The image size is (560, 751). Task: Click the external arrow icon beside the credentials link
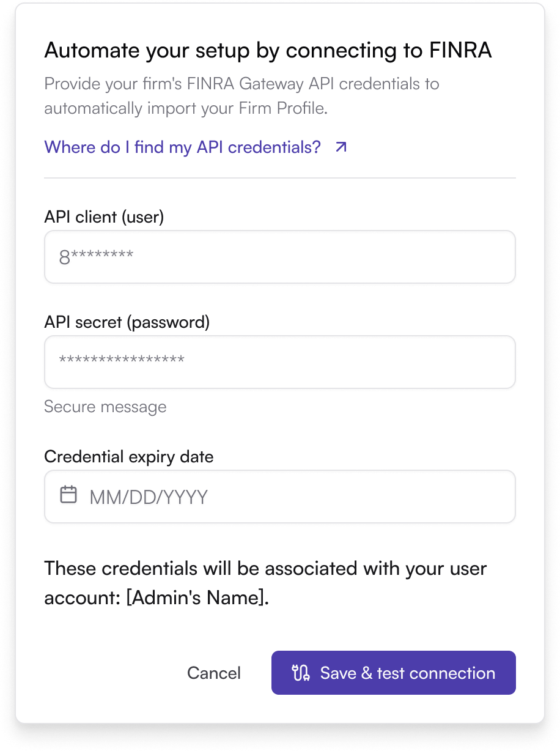(341, 147)
